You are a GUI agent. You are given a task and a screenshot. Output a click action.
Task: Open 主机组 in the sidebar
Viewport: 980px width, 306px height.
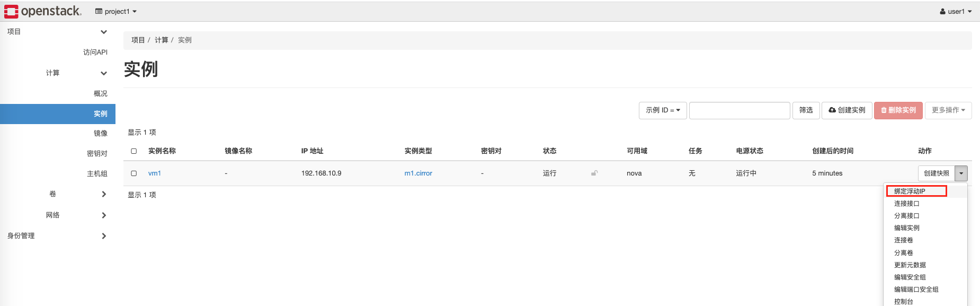(x=97, y=173)
